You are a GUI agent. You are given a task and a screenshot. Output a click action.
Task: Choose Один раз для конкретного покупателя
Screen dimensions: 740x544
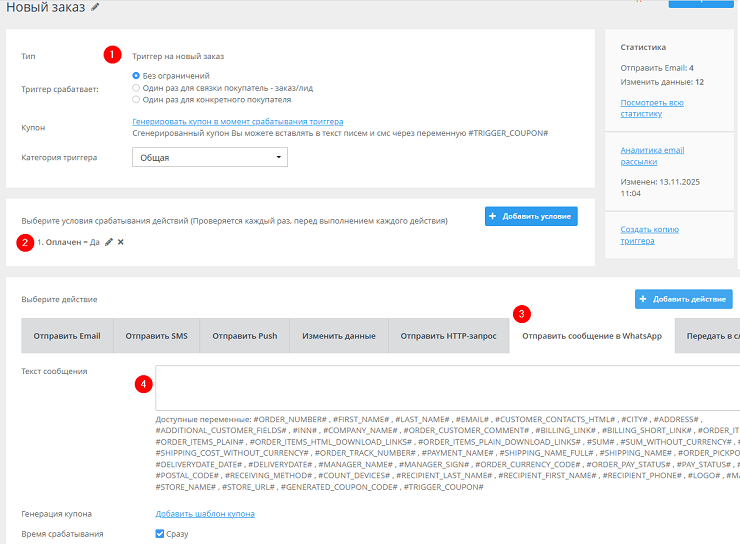137,100
